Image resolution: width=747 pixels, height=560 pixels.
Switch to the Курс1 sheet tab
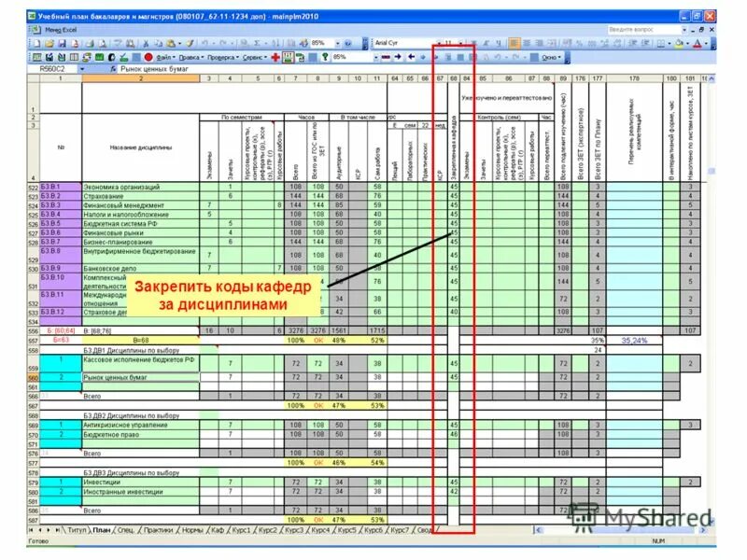click(x=241, y=529)
